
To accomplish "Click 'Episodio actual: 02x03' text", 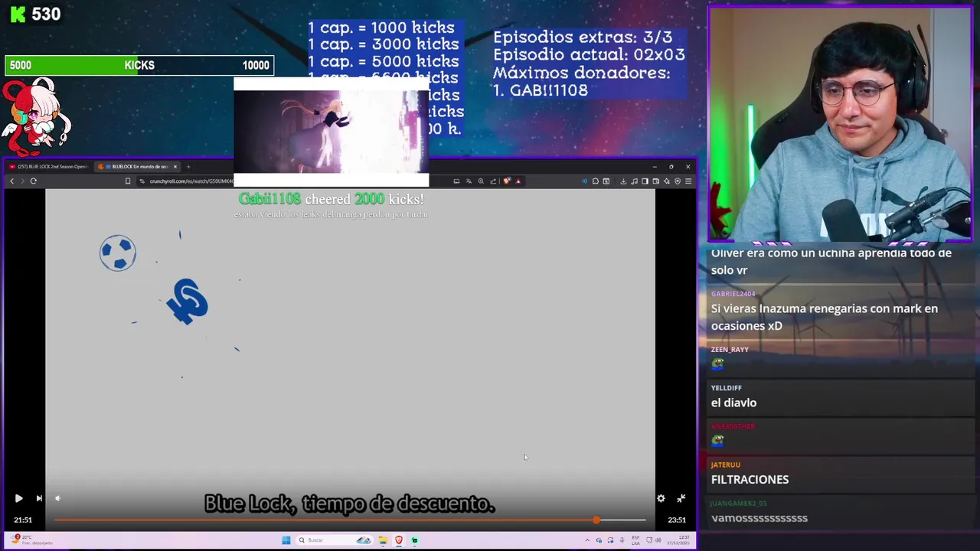I will 589,55.
